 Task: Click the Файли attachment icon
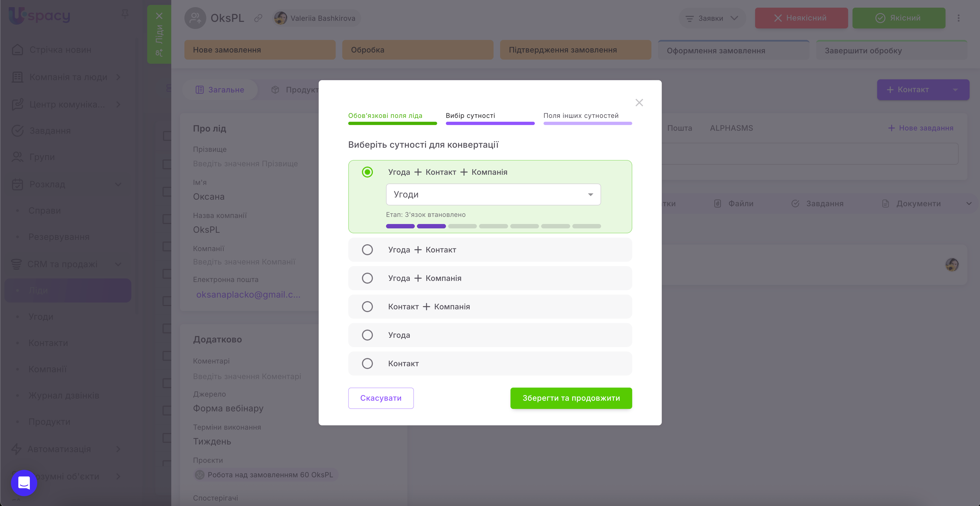(718, 203)
